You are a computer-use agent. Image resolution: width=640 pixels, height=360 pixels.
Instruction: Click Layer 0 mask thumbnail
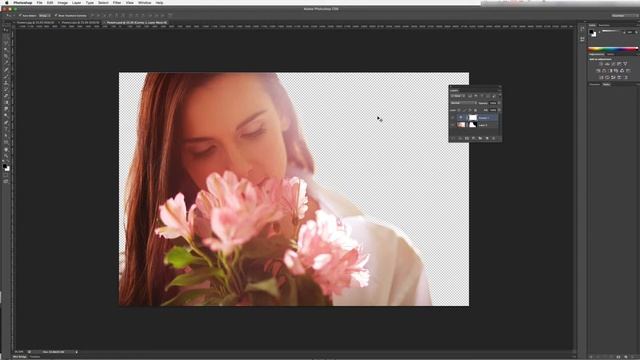(473, 125)
